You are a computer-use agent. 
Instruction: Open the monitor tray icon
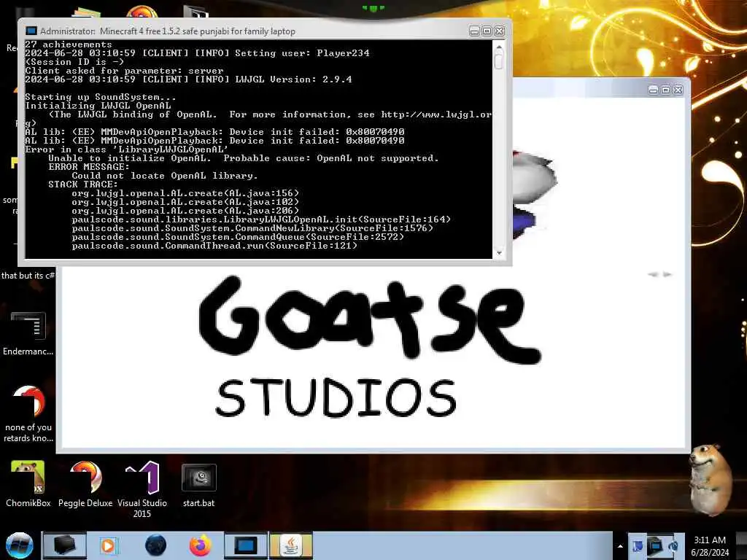point(655,545)
